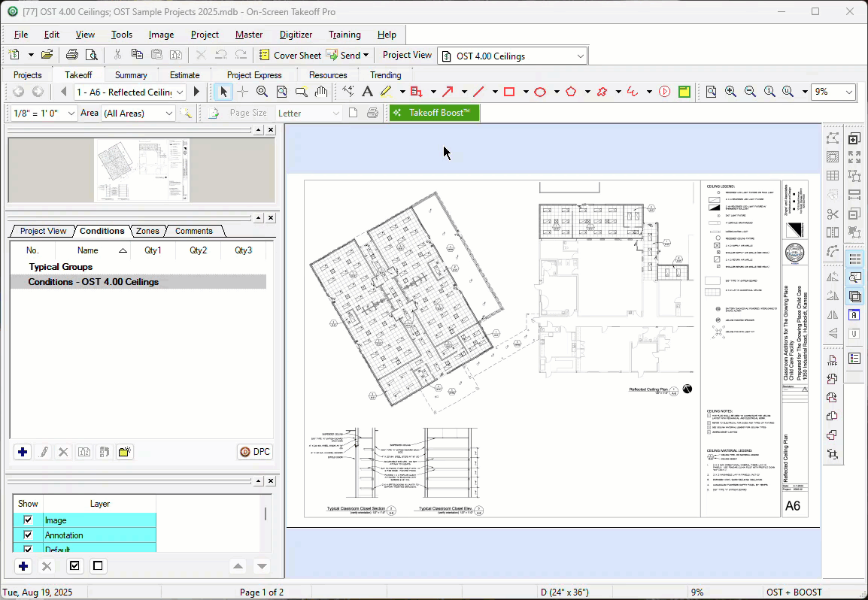Add a new condition with the plus icon

[23, 452]
